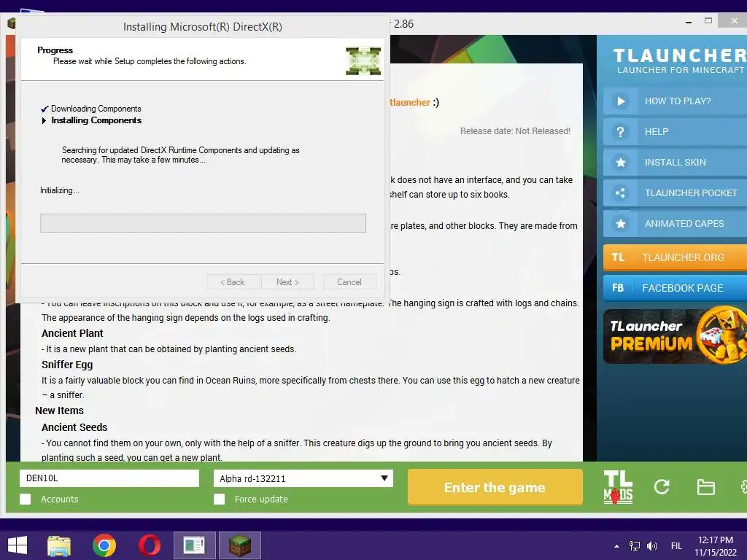Click the Release date: Not Released! text
The height and width of the screenshot is (560, 747).
(515, 131)
